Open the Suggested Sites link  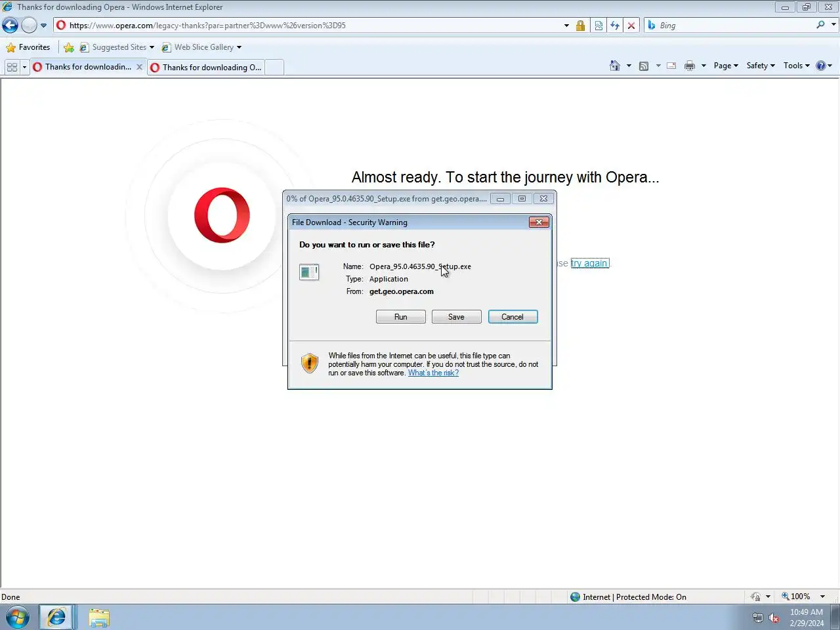(x=113, y=47)
